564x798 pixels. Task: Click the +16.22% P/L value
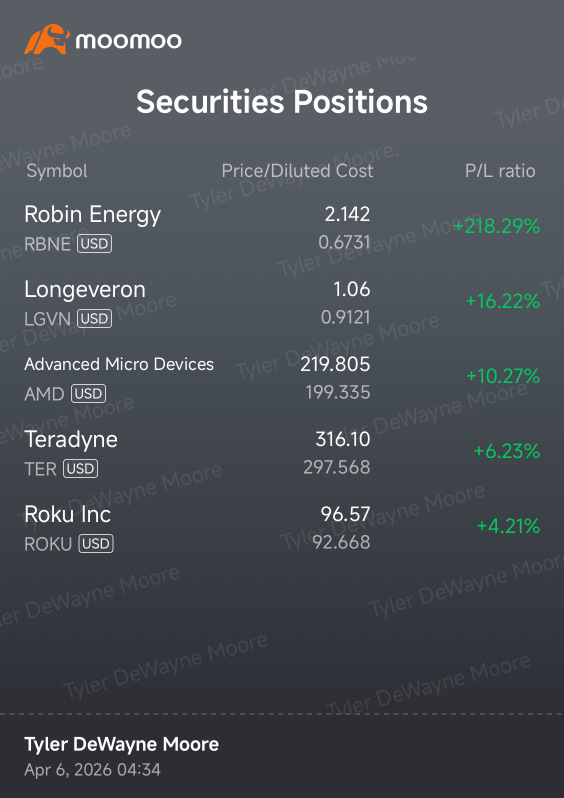[503, 301]
